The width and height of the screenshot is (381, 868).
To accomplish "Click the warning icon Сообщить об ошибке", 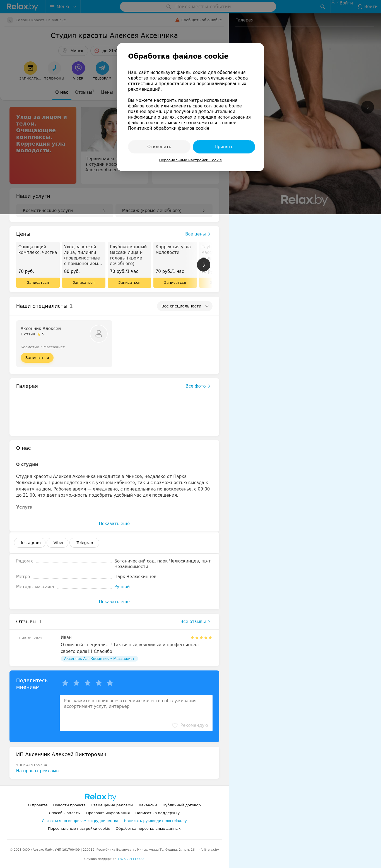I will tap(177, 20).
